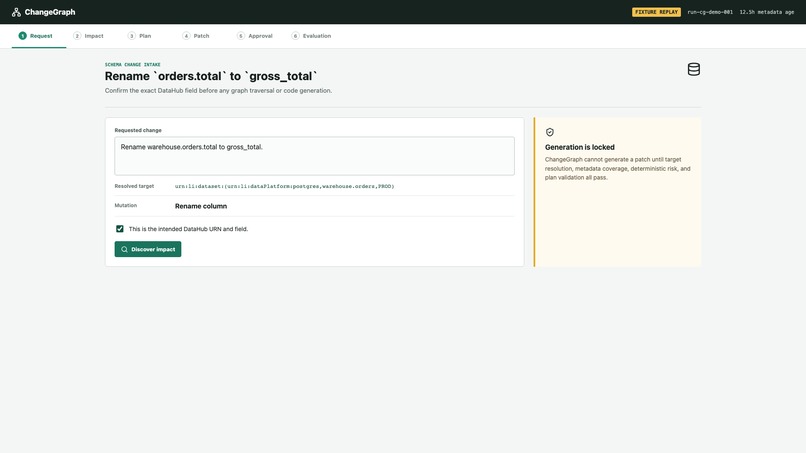Click the resolved target URN value
This screenshot has width=806, height=453.
point(284,186)
